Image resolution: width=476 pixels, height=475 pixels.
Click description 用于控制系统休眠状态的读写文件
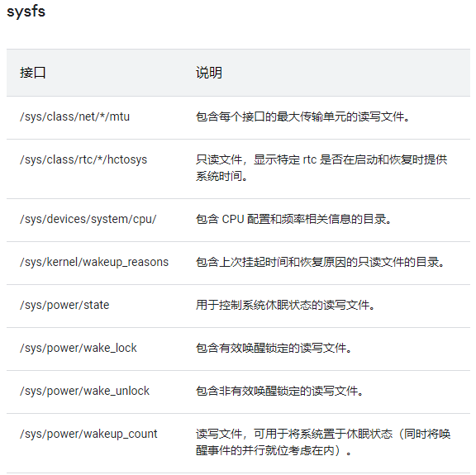tap(285, 305)
